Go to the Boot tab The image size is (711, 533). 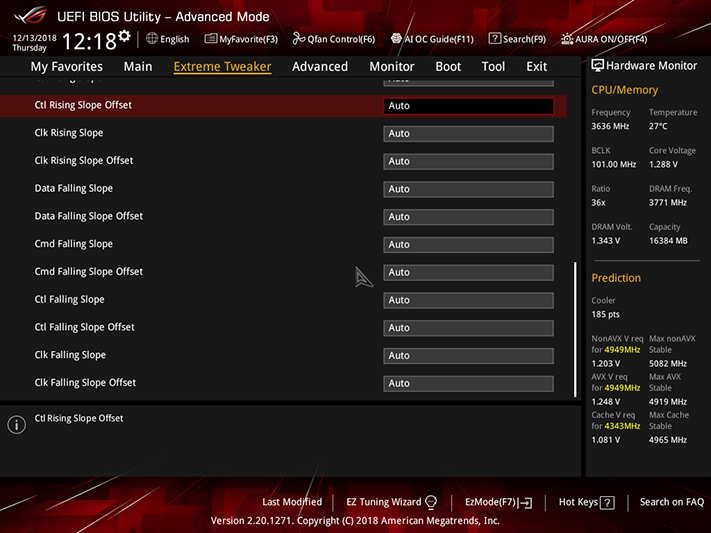[x=448, y=67]
